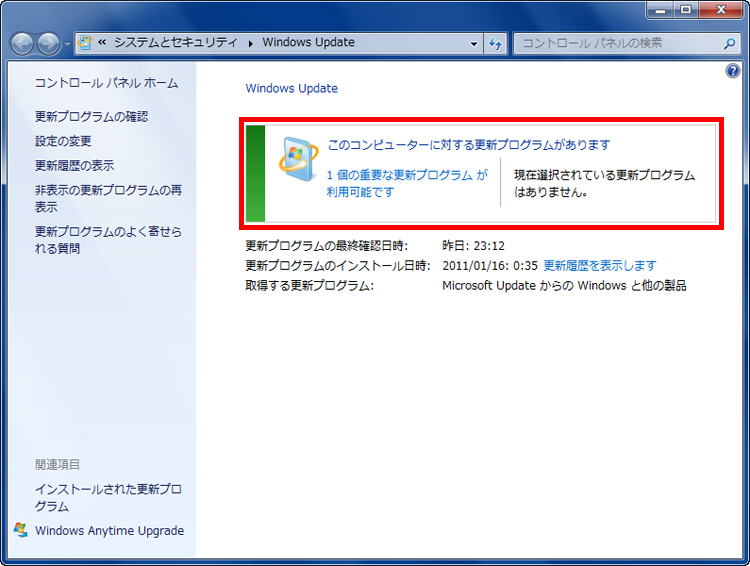750x566 pixels.
Task: Click the 昨日: 23:12 value
Action: [x=473, y=246]
